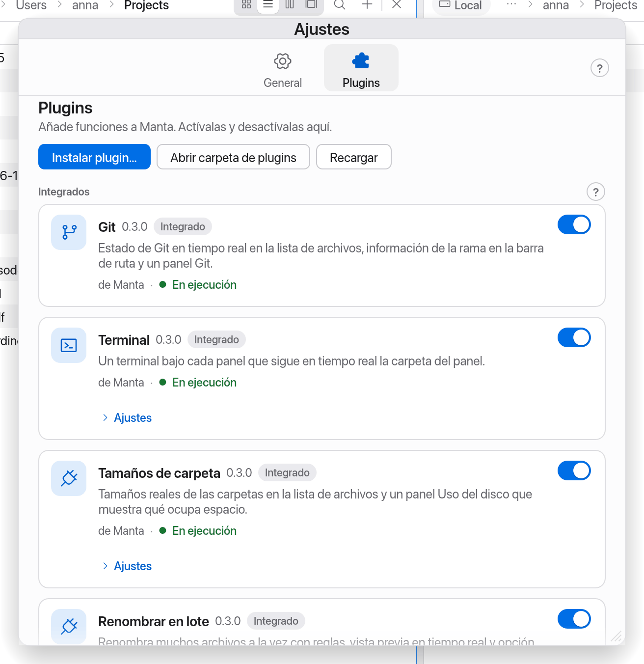Disable the Git plugin toggle
This screenshot has height=664, width=644.
(x=574, y=224)
